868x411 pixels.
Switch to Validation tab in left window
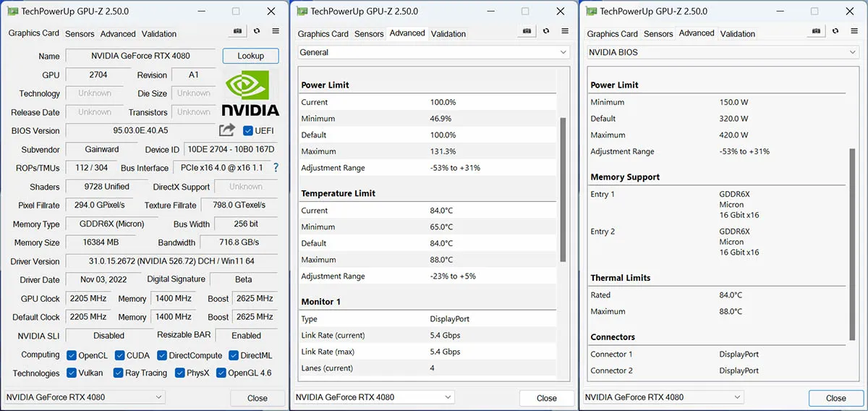pyautogui.click(x=159, y=34)
